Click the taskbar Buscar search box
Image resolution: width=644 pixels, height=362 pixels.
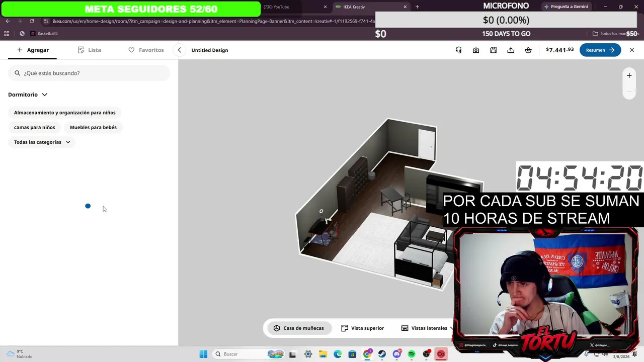tap(249, 354)
